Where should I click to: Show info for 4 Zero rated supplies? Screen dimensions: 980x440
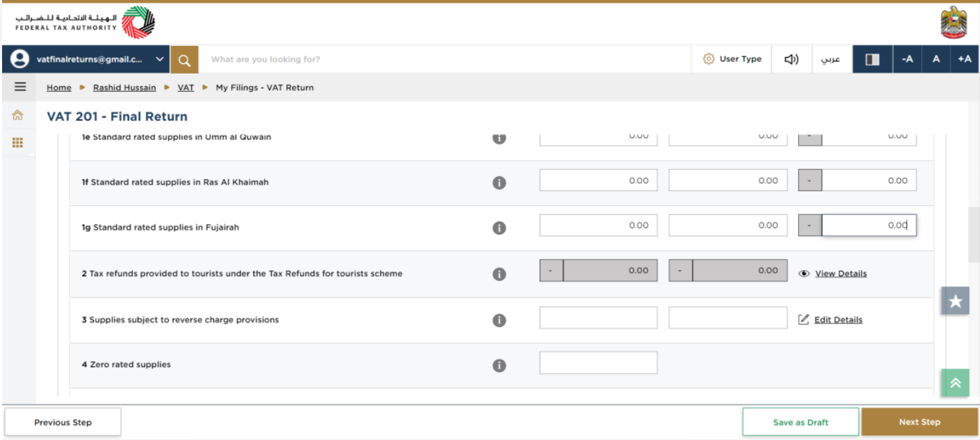click(499, 365)
